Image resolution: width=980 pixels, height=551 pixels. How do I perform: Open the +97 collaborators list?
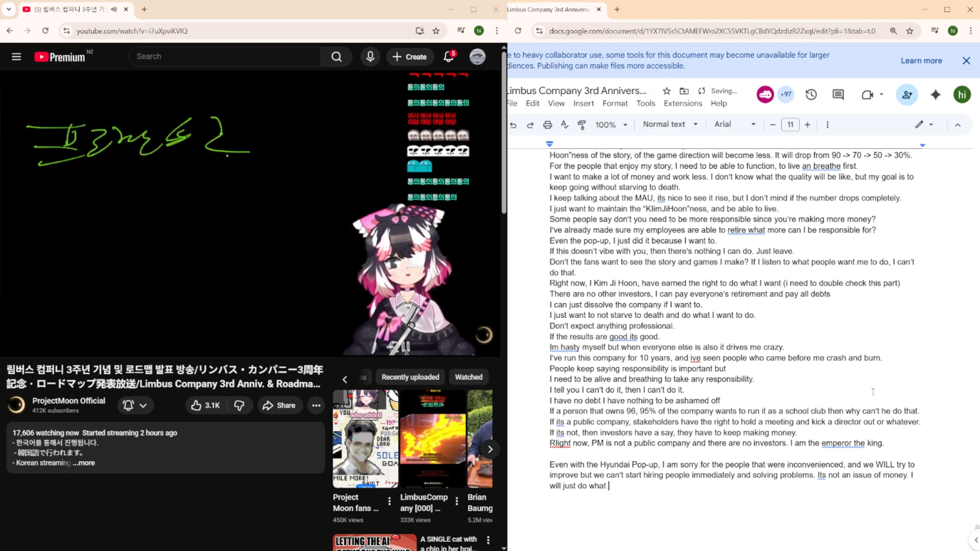(x=786, y=95)
